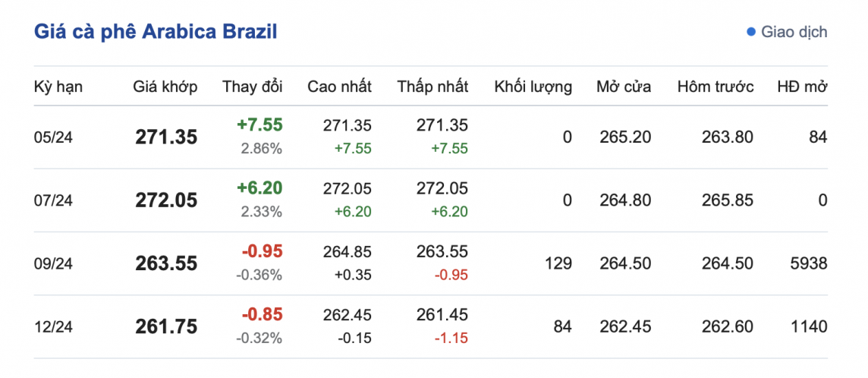The image size is (868, 378).
Task: Click the -0.95 change value
Action: pos(262,251)
